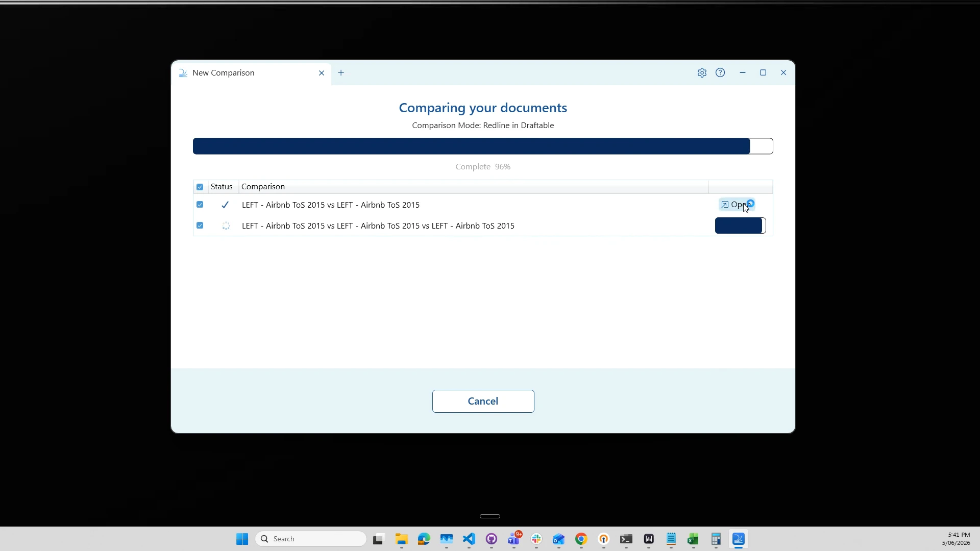The width and height of the screenshot is (980, 551).
Task: Click the second row's progress bar
Action: pyautogui.click(x=740, y=226)
